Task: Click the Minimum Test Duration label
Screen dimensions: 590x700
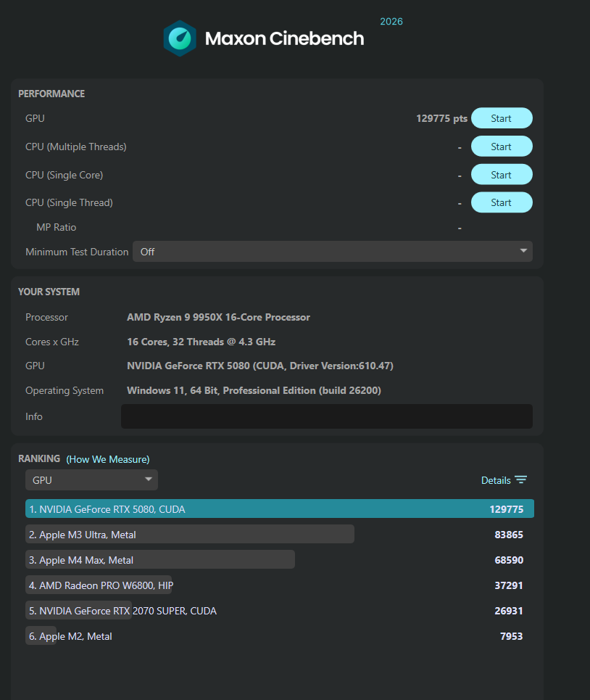Action: [x=77, y=252]
